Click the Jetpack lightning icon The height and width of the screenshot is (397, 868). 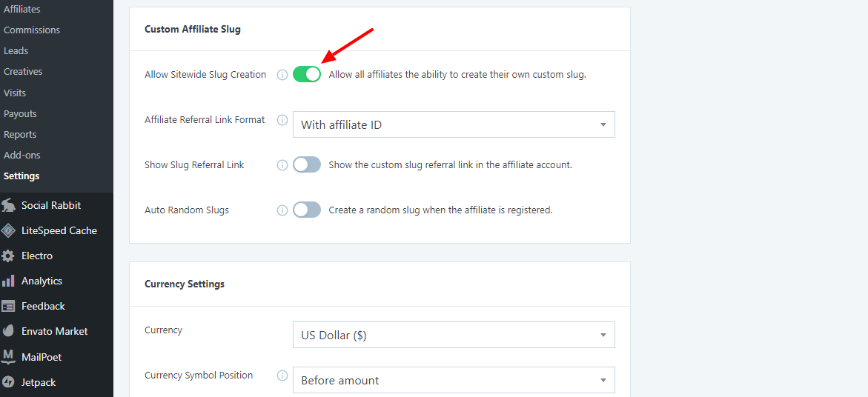[8, 382]
